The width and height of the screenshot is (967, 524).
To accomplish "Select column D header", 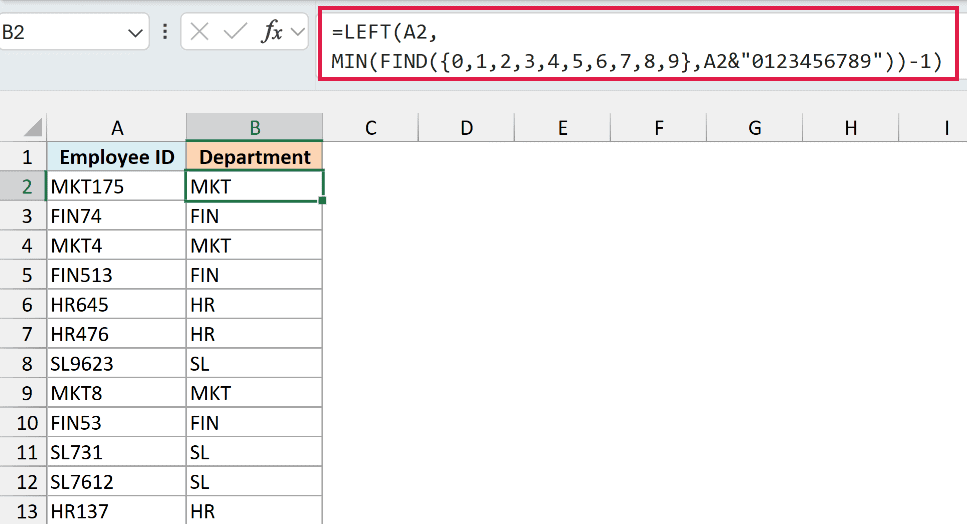I will coord(467,128).
